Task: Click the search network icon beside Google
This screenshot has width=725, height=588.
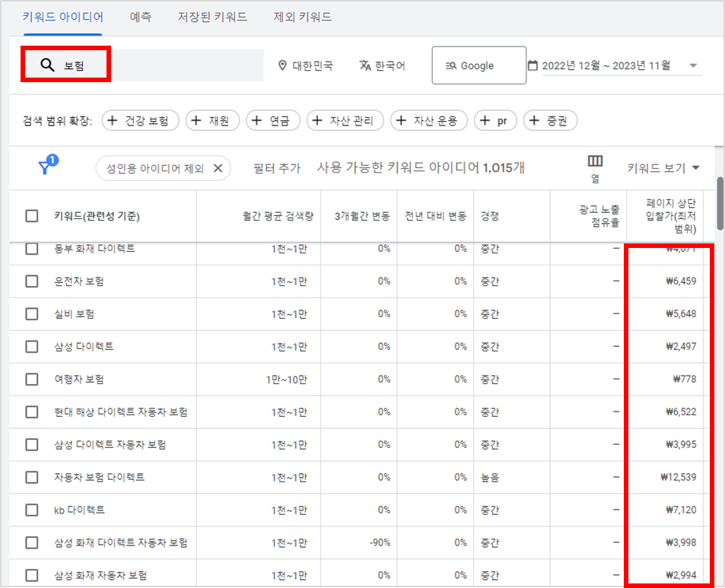Action: pos(451,65)
